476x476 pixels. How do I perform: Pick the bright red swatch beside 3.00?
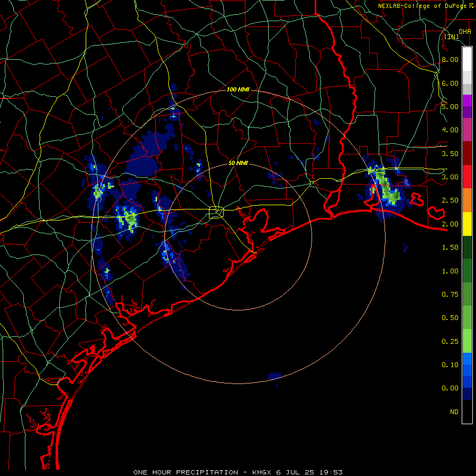(x=467, y=177)
